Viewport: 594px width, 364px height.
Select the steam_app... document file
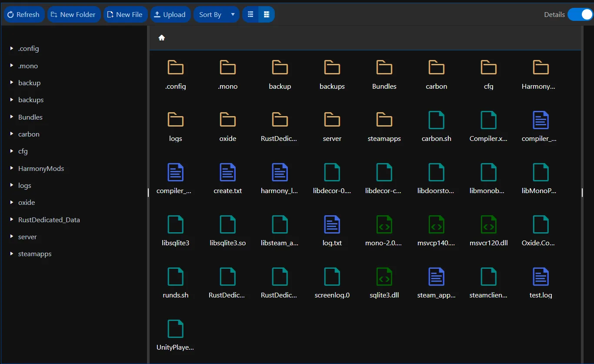click(437, 277)
